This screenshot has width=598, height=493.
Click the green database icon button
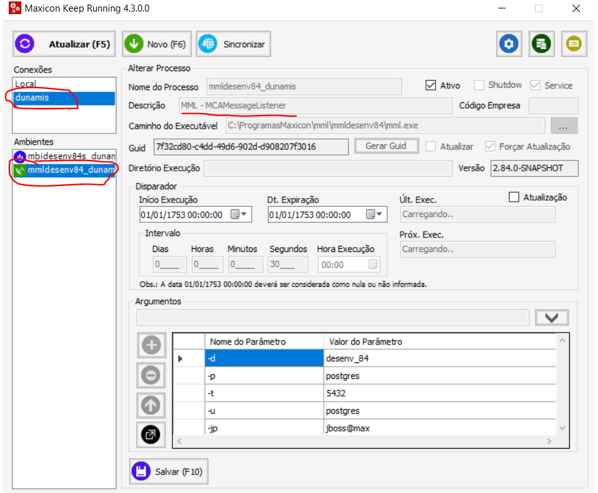pyautogui.click(x=541, y=44)
